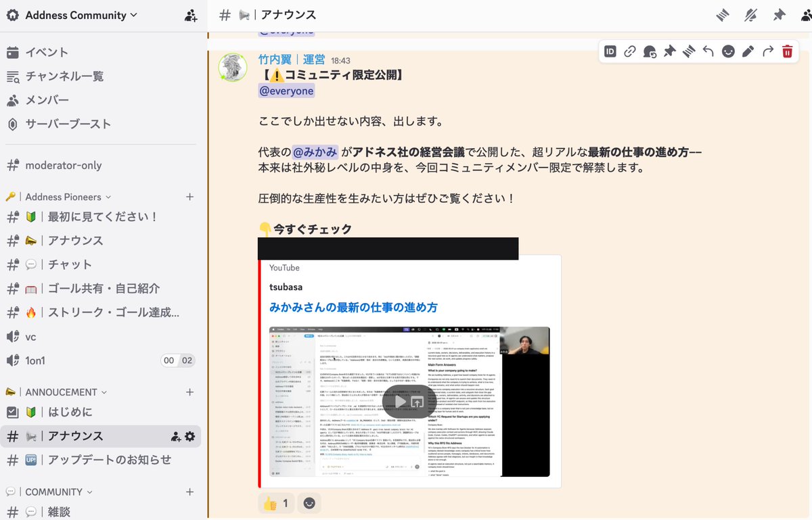Edit the message with the pencil icon
Viewport: 812px width, 520px height.
click(748, 51)
